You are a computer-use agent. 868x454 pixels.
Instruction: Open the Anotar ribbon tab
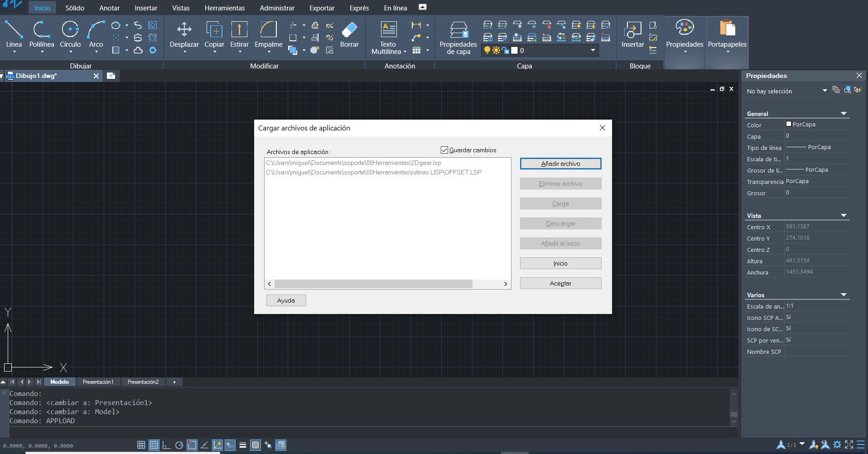pyautogui.click(x=110, y=8)
